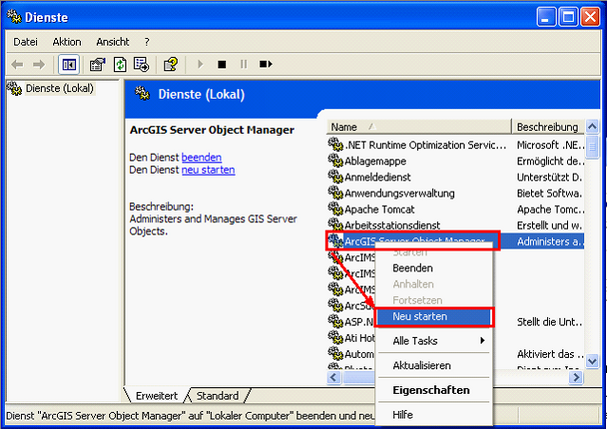Click 'Microsoft .NE..' description cell
This screenshot has height=429, width=607.
pos(549,145)
